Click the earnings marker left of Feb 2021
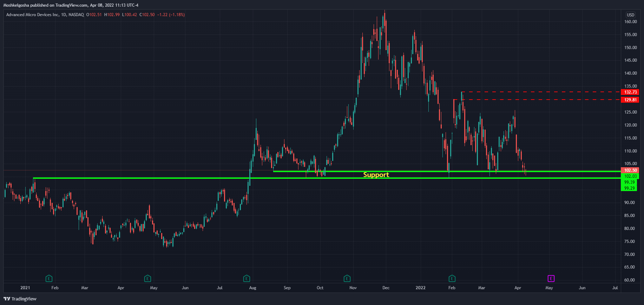Image resolution: width=644 pixels, height=305 pixels. tap(49, 279)
